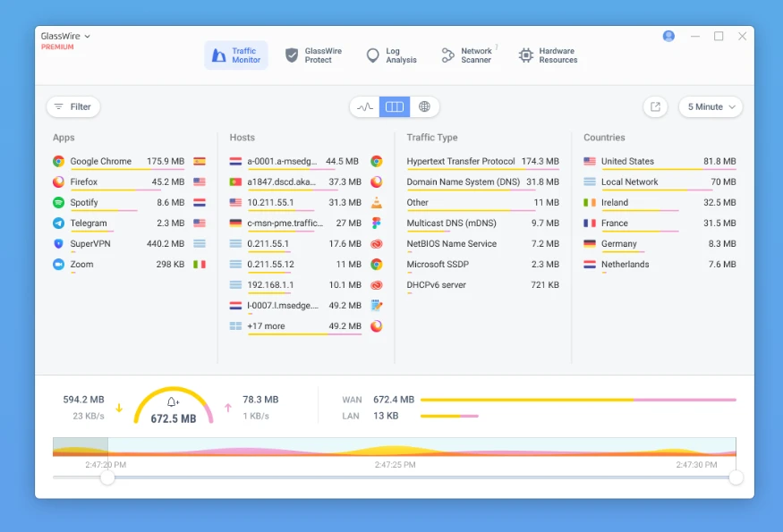The height and width of the screenshot is (532, 783).
Task: Click the traffic graph timeline area
Action: click(x=395, y=447)
